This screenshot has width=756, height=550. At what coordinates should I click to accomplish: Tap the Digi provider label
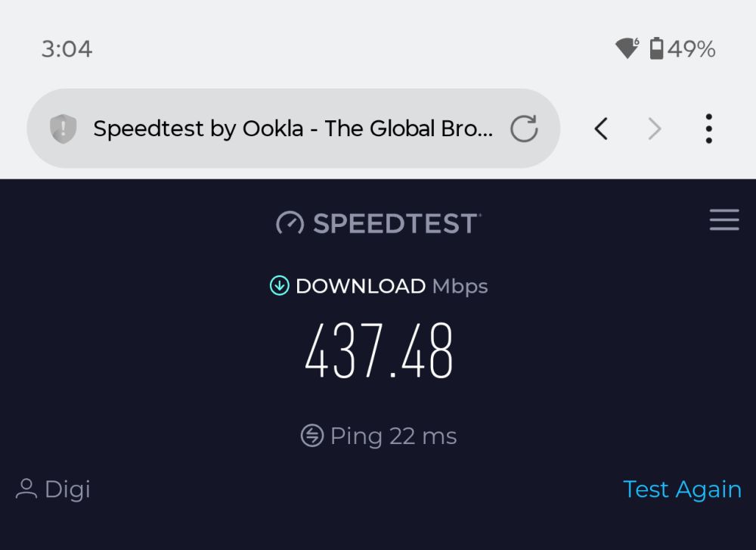coord(67,489)
